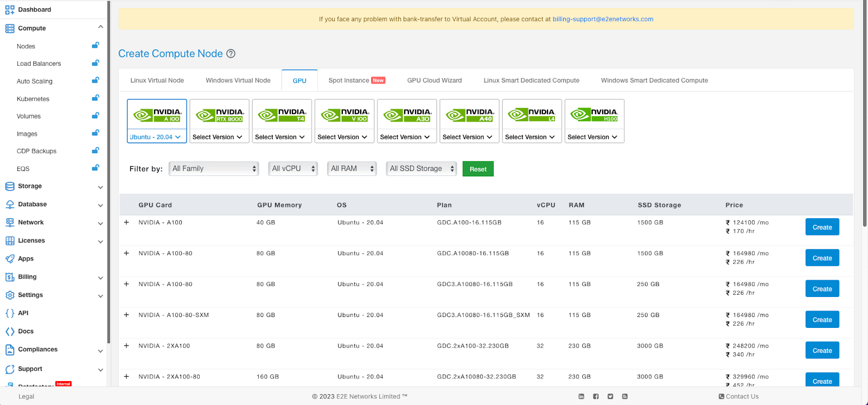The image size is (868, 405).
Task: Open the Dashboard icon in sidebar
Action: click(x=10, y=10)
